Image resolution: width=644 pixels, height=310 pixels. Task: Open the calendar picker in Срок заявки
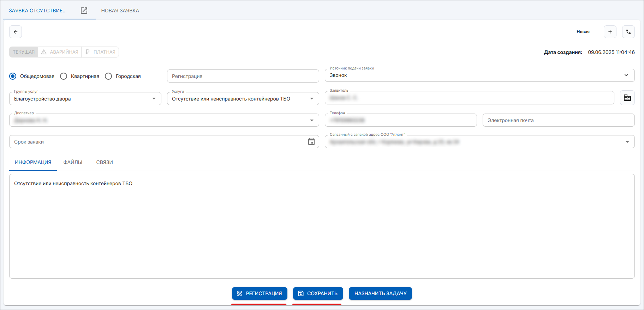[311, 142]
